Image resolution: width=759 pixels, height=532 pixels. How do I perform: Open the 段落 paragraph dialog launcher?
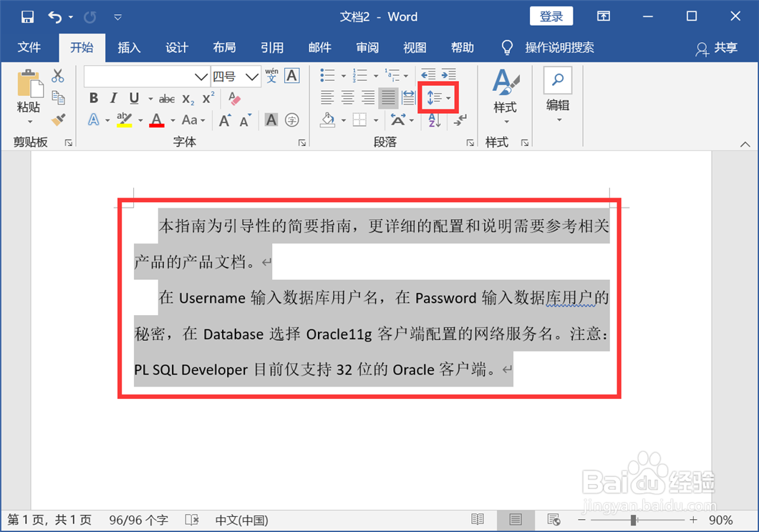tap(470, 142)
